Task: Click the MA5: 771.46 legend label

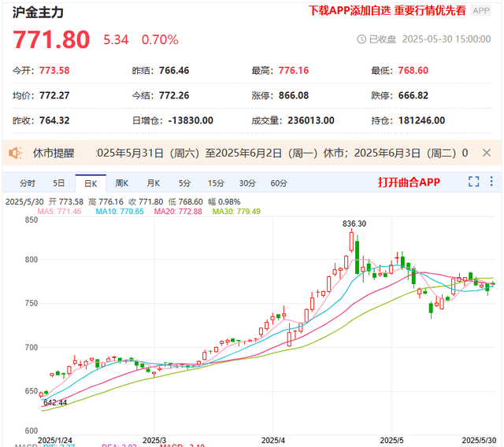Action: [60, 211]
